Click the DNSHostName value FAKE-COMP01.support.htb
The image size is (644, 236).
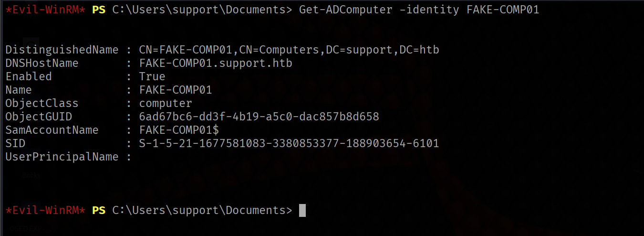(x=216, y=63)
